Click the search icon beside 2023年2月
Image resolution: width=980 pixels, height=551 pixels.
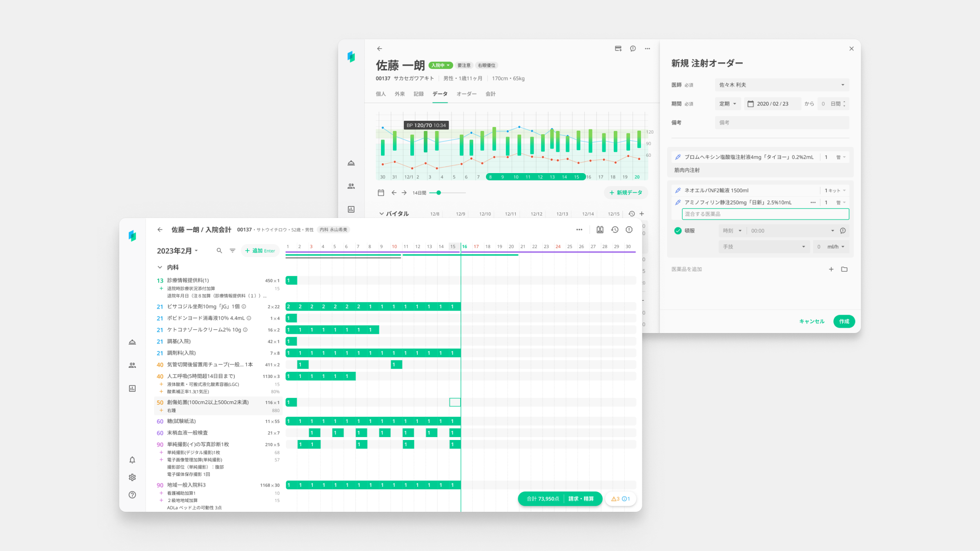click(x=219, y=251)
